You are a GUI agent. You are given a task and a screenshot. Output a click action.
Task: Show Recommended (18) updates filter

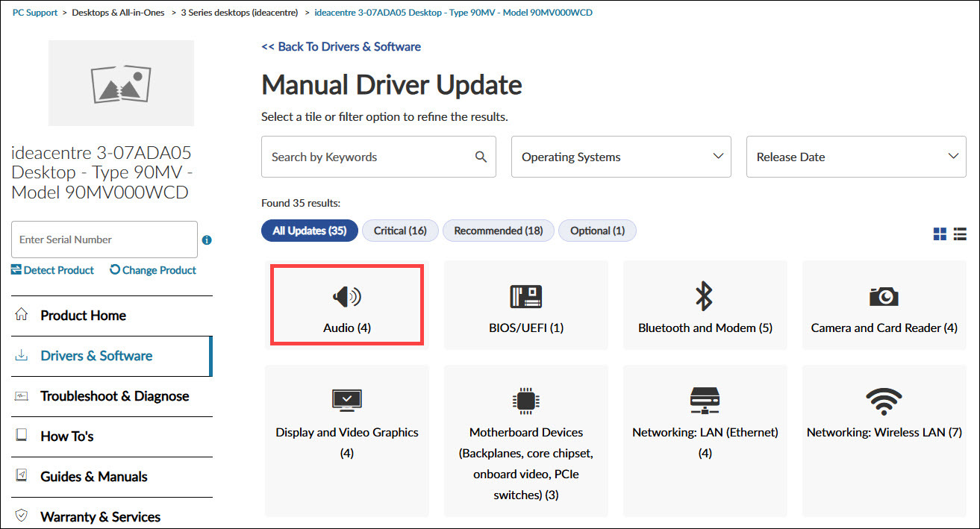coord(498,231)
